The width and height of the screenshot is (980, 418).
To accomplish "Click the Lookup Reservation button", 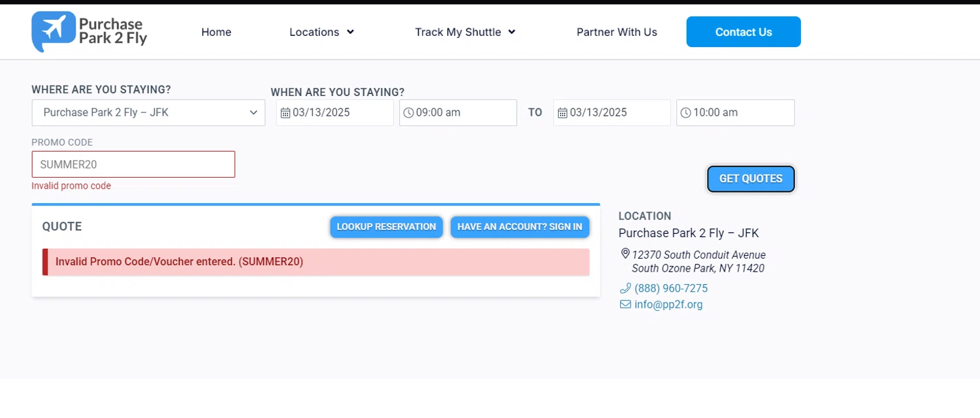I will (386, 227).
